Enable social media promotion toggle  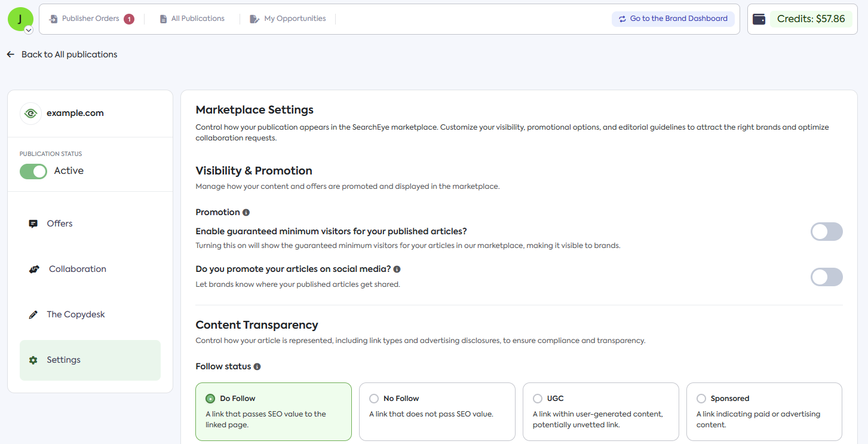826,277
